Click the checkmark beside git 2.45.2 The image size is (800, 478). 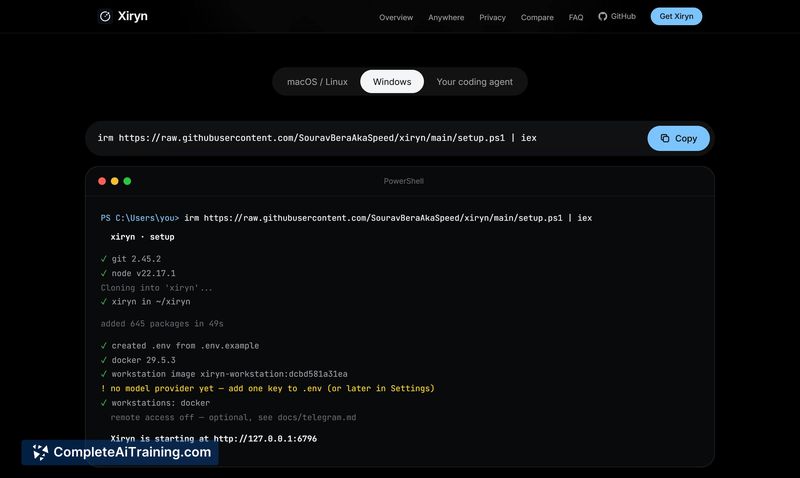click(104, 259)
